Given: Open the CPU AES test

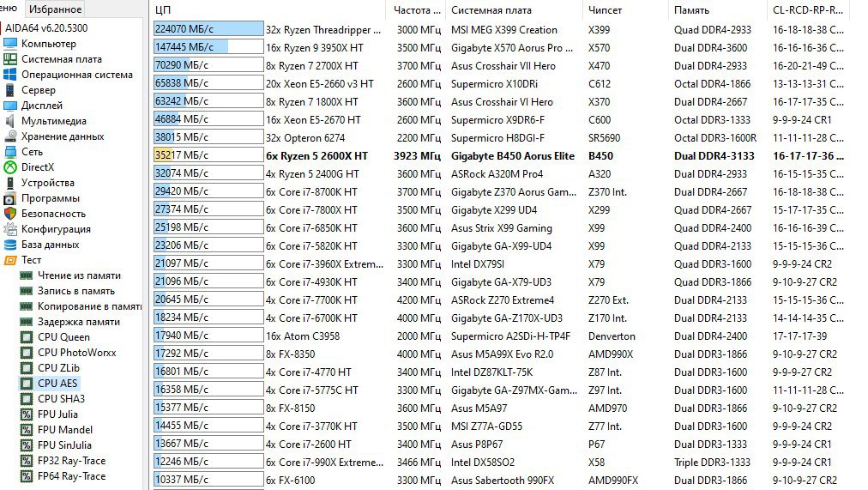Looking at the screenshot, I should [x=57, y=383].
